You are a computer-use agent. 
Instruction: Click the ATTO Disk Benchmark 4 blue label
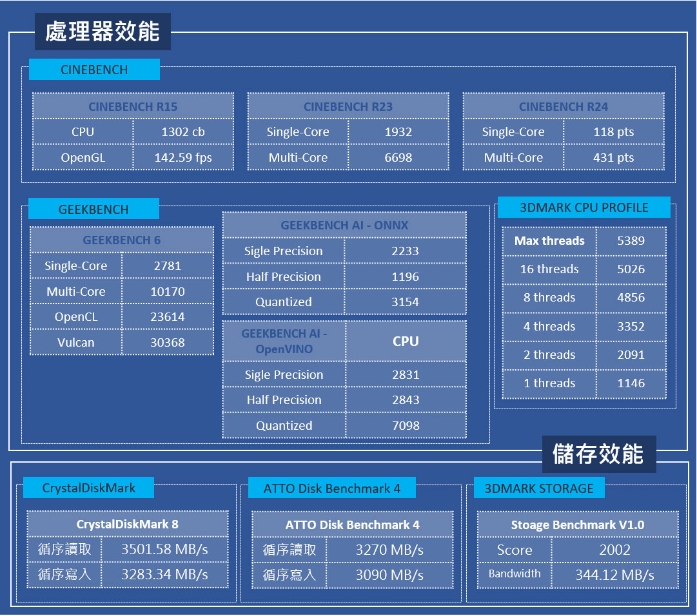pos(331,488)
